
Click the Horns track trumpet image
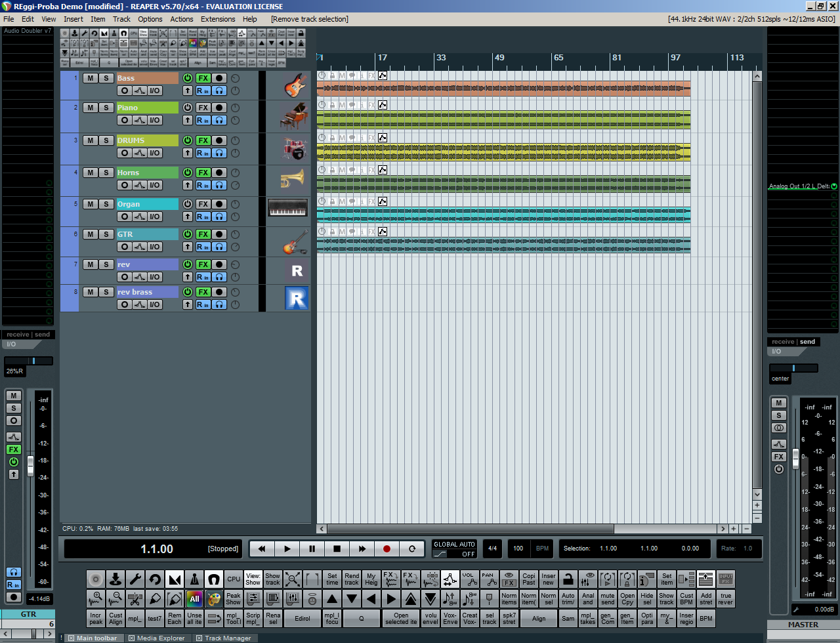pos(293,178)
